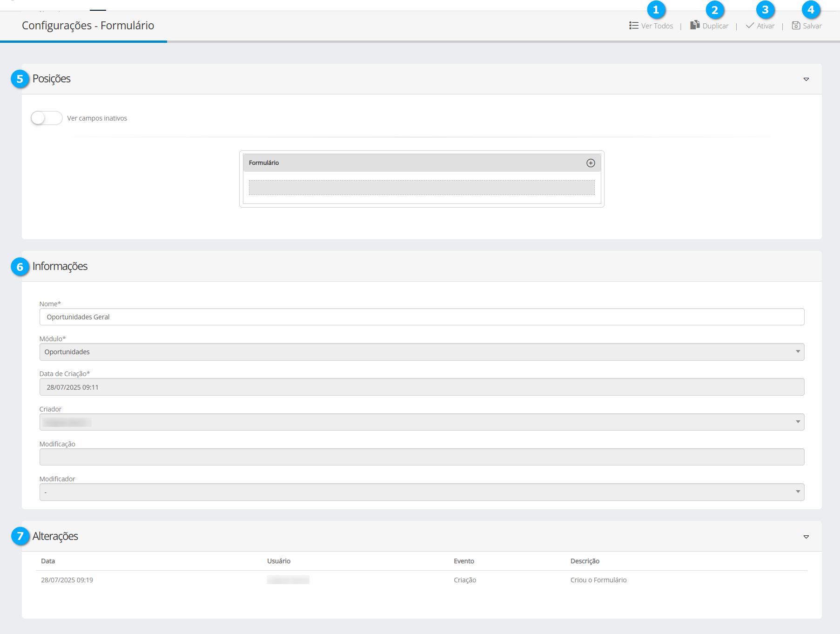Image resolution: width=840 pixels, height=634 pixels.
Task: Collapse the Posições section arrow
Action: click(x=806, y=80)
